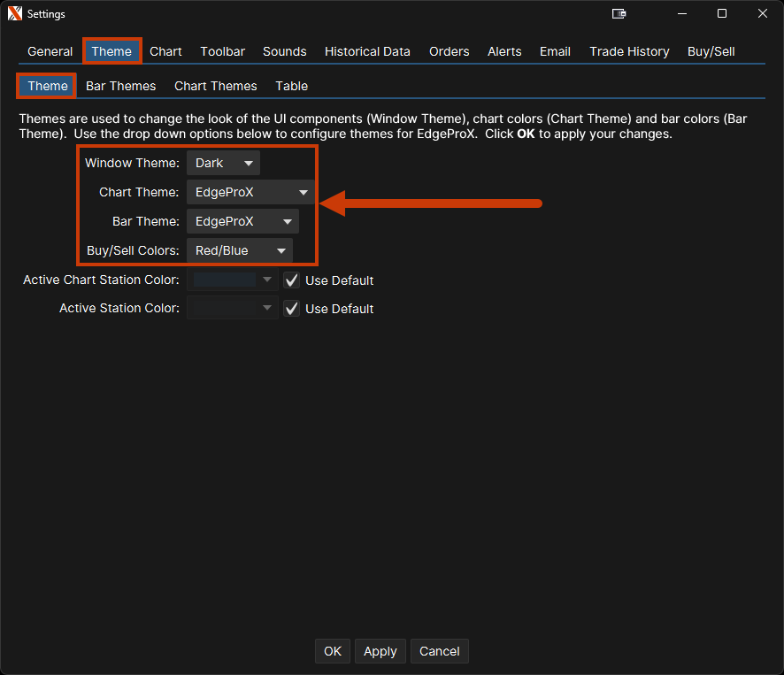
Task: Switch to the General tab
Action: 50,51
